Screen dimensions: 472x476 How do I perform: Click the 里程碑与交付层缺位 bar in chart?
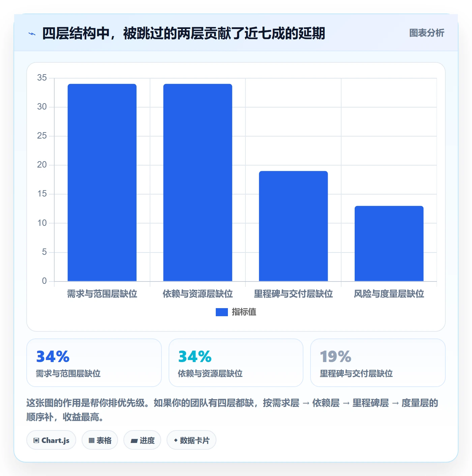coord(293,226)
